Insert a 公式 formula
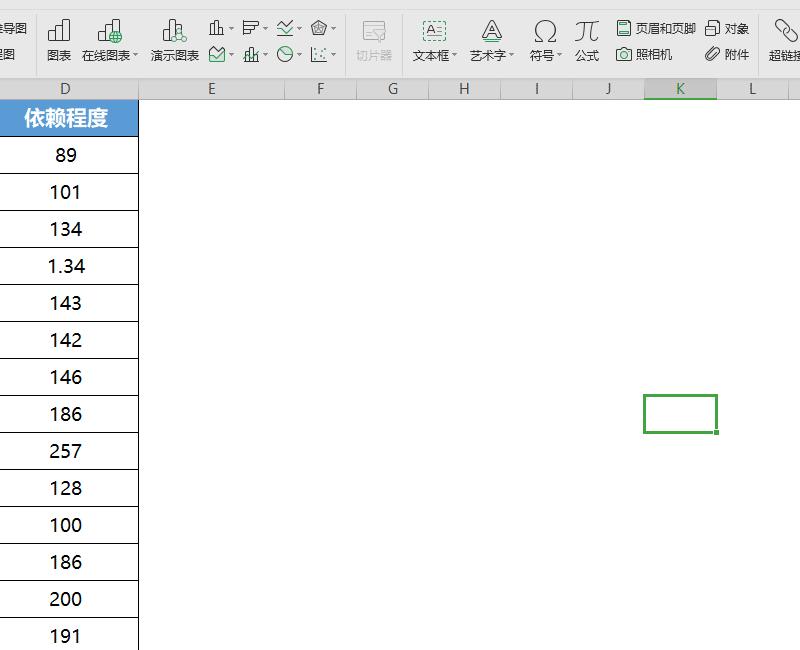Screen dimensions: 800x650 point(587,40)
